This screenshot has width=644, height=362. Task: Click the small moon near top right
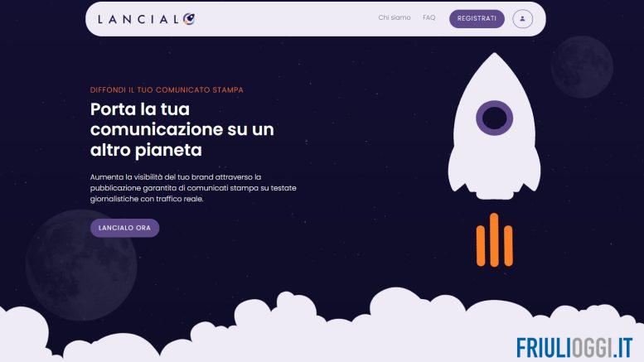pos(582,67)
